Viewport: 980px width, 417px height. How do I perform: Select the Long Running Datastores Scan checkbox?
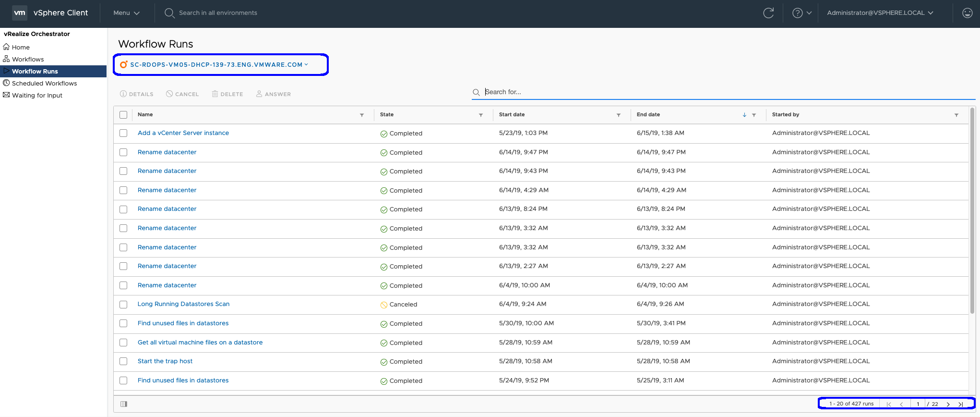pos(123,305)
